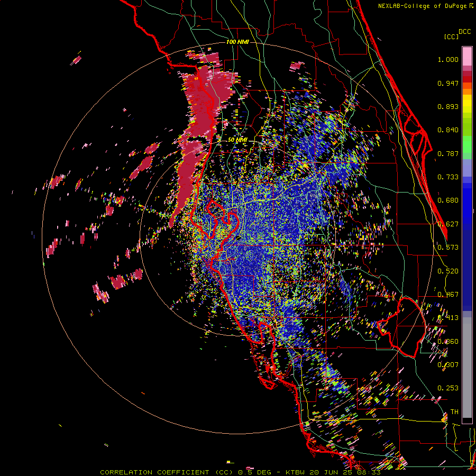This screenshot has width=476, height=476.
Task: Select the 0.840 scale value
Action: [x=448, y=130]
